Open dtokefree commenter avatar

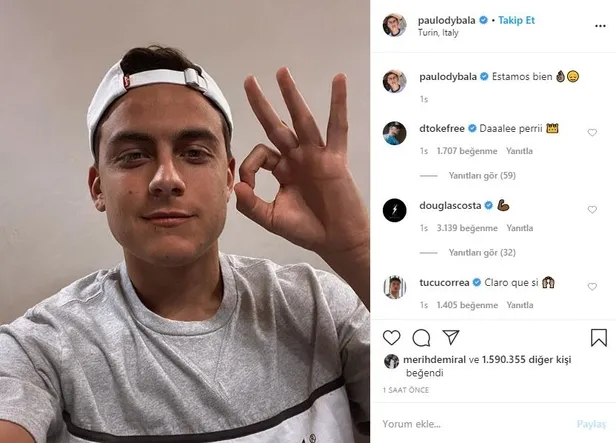(394, 134)
